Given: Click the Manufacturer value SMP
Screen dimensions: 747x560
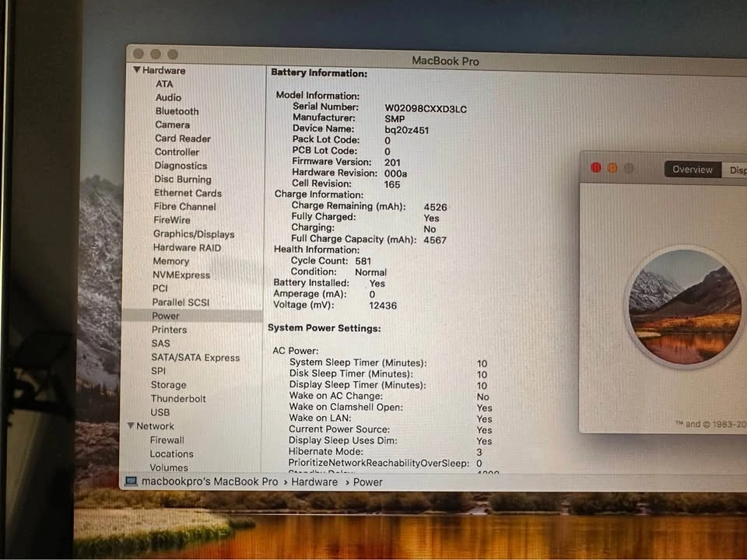Looking at the screenshot, I should [395, 119].
